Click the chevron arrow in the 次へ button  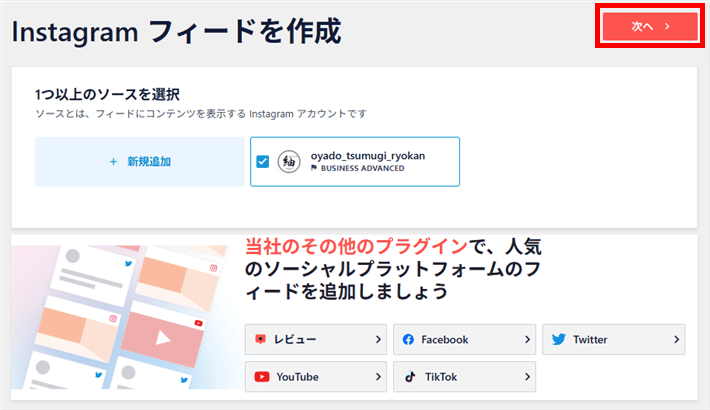tap(667, 26)
